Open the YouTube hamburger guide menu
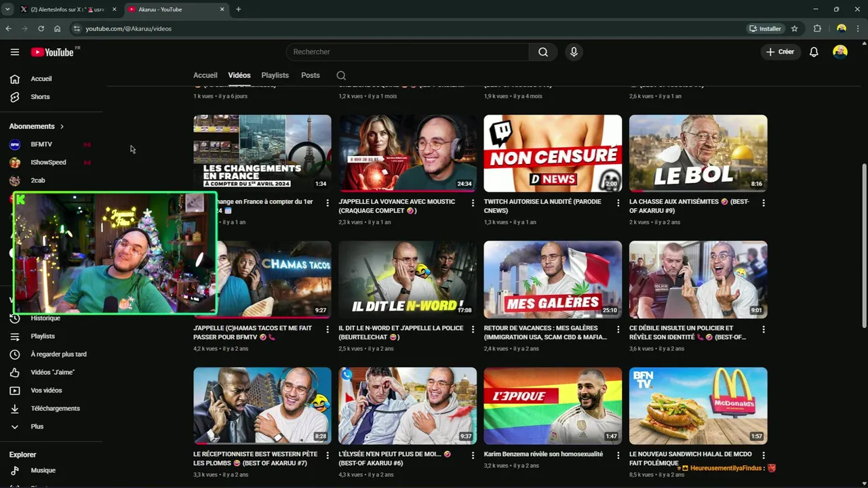Viewport: 868px width, 488px height. click(x=15, y=52)
